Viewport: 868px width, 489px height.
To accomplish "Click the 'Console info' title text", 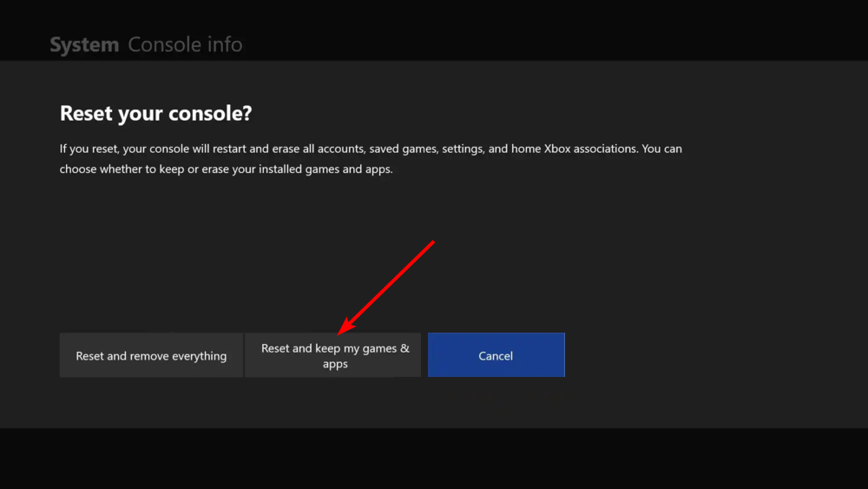I will click(185, 44).
